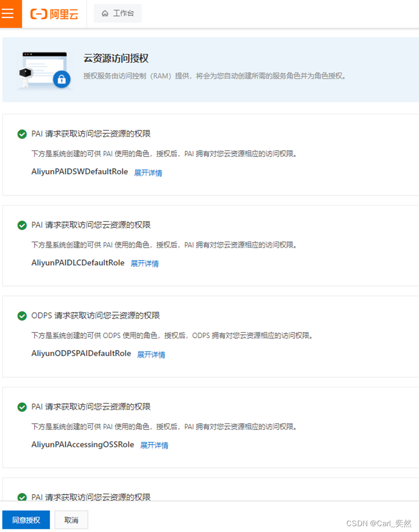Click the green check beside AliyunPAIDSWDefaultRole section
Screen dimensions: 419x532
click(x=22, y=134)
